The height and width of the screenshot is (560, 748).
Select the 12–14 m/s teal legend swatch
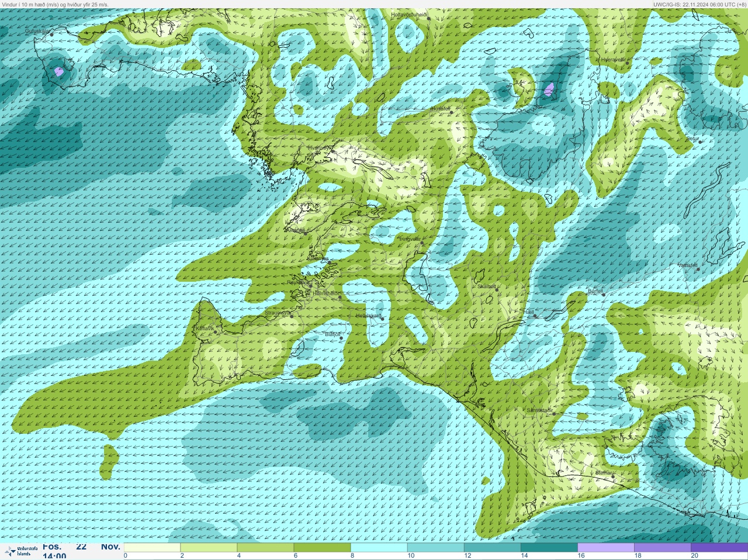[492, 548]
